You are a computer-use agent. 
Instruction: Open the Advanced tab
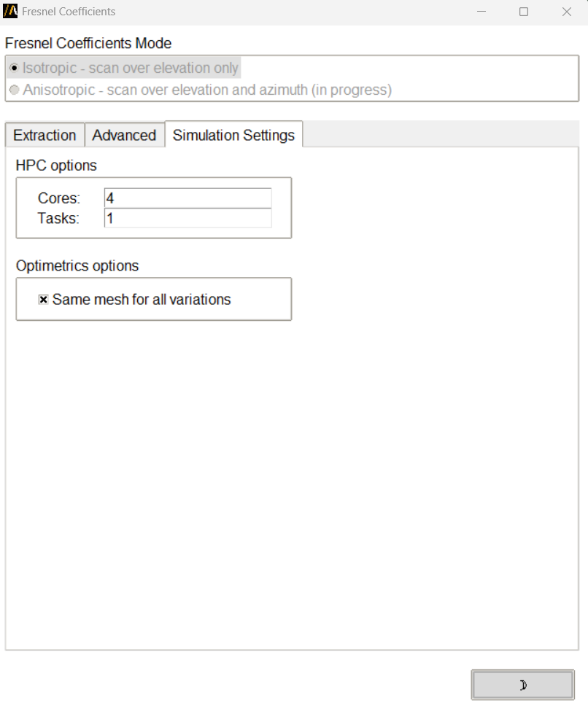tap(124, 136)
